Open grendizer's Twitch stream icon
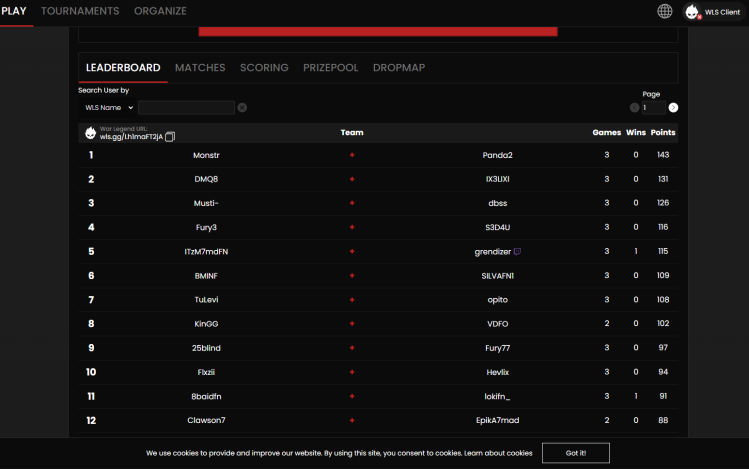Screen dimensions: 749x469 (517, 251)
